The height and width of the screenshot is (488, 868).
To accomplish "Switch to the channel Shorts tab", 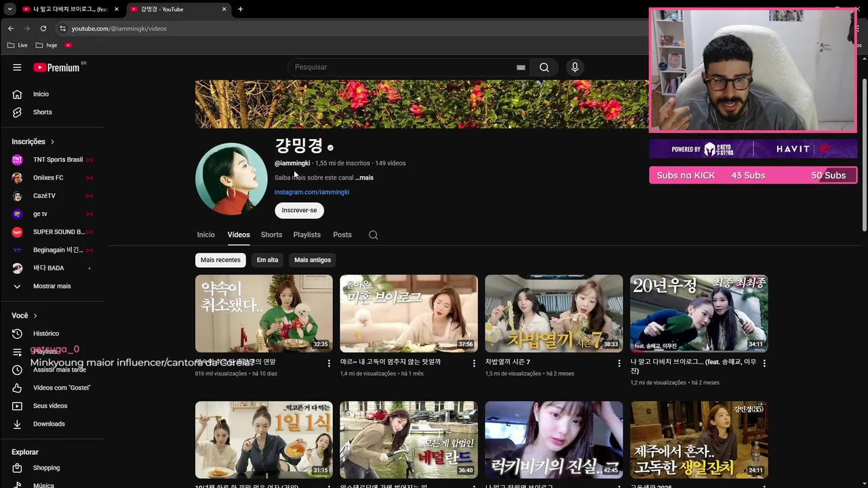I will coord(271,235).
